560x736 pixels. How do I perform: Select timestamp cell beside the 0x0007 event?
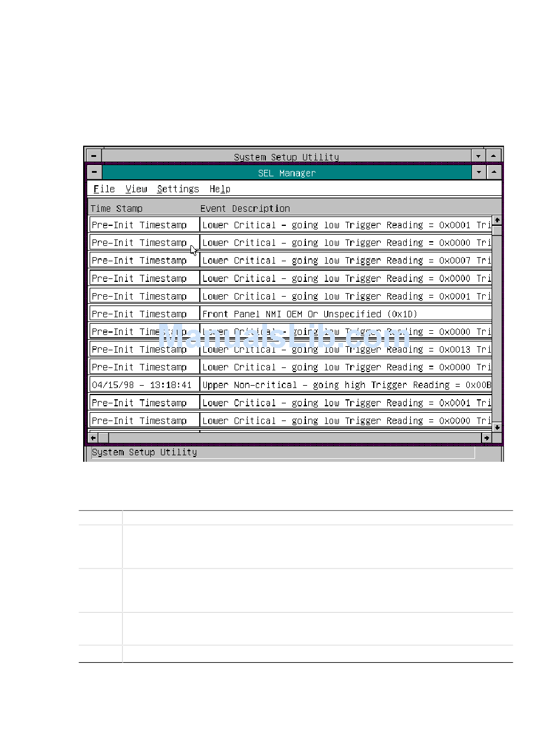[x=144, y=260]
